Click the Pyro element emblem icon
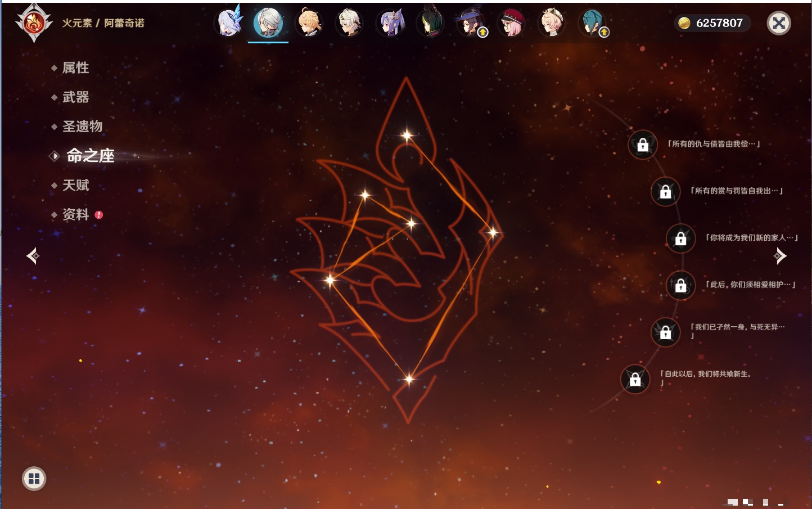 tap(34, 23)
